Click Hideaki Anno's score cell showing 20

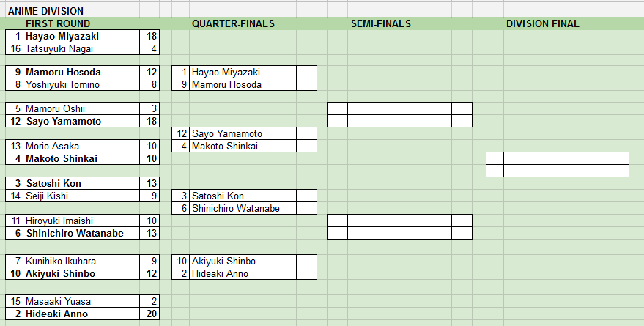pyautogui.click(x=149, y=314)
